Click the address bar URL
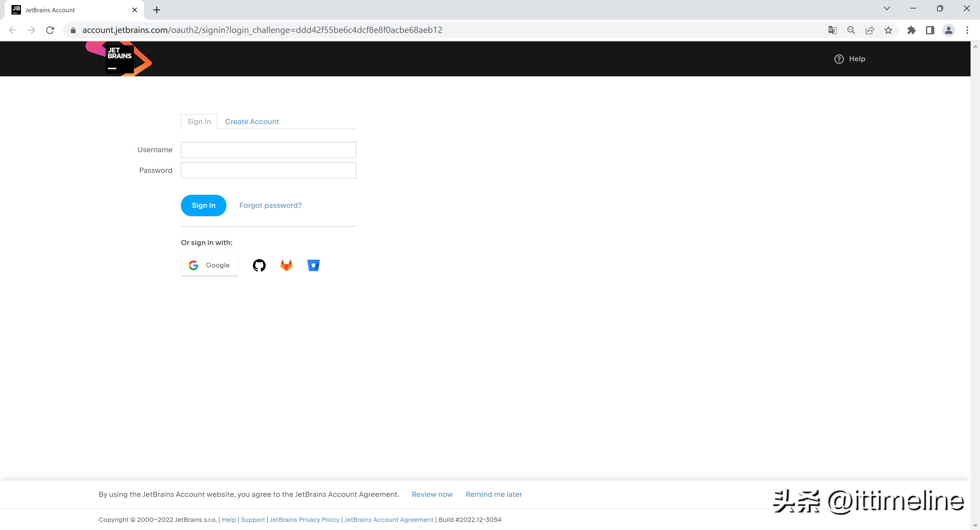Screen dimensions: 980x530 tap(262, 30)
